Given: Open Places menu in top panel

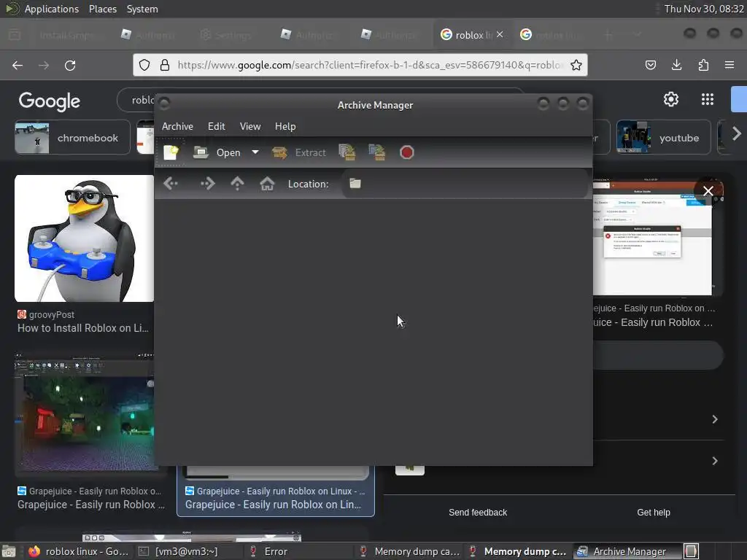Looking at the screenshot, I should [x=102, y=9].
